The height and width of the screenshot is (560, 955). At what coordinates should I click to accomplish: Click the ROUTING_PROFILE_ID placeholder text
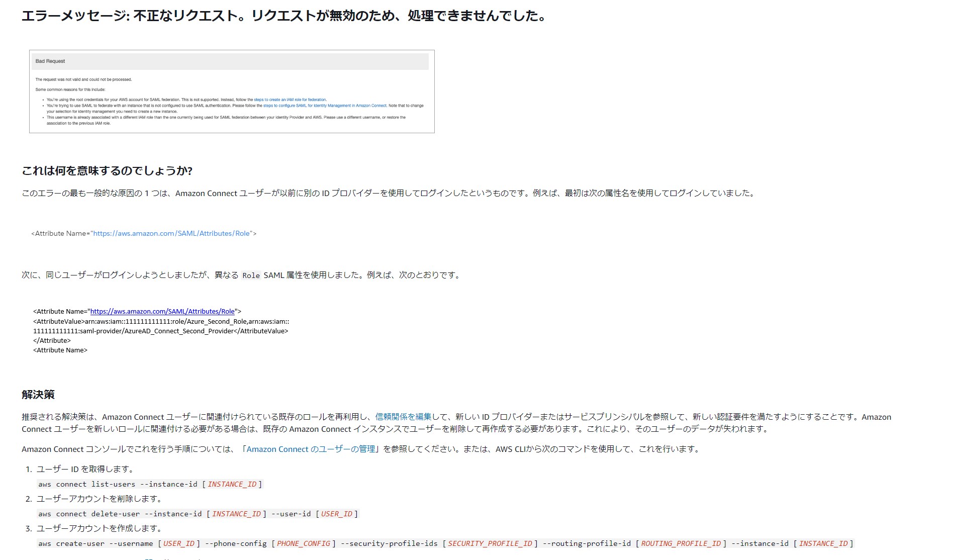pyautogui.click(x=680, y=543)
